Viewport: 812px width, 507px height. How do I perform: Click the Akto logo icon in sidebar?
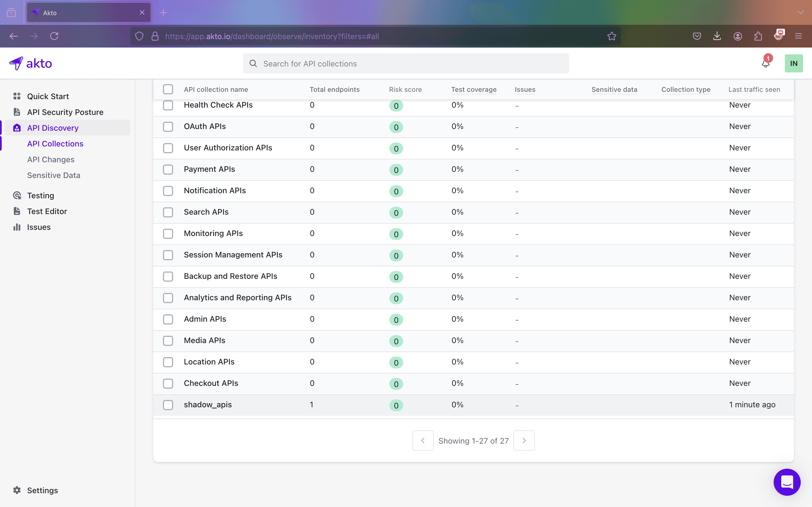tap(16, 63)
